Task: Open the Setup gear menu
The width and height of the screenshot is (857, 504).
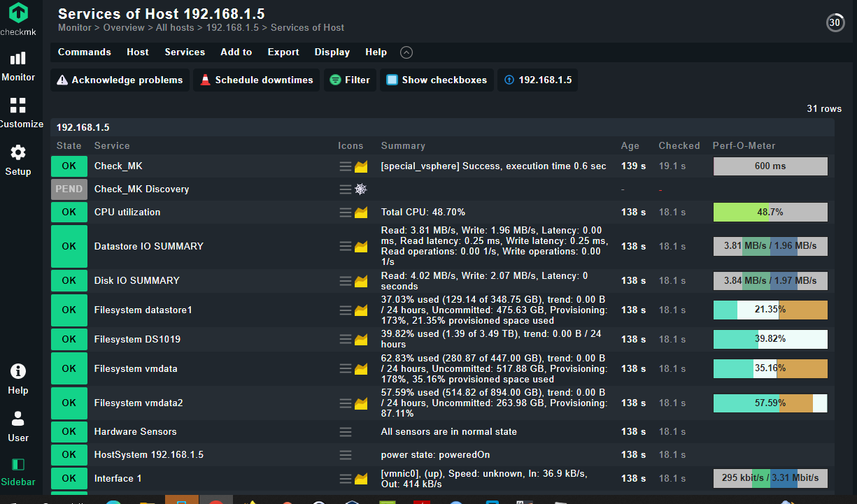Action: click(18, 160)
